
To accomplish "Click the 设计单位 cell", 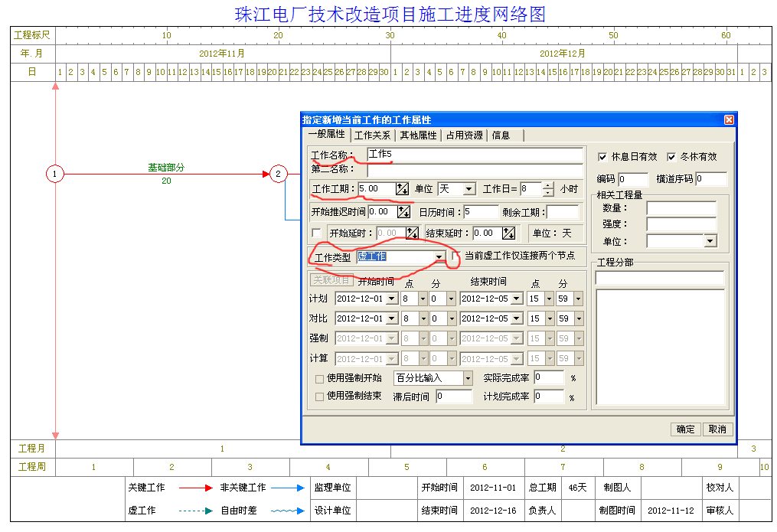I will click(x=332, y=511).
